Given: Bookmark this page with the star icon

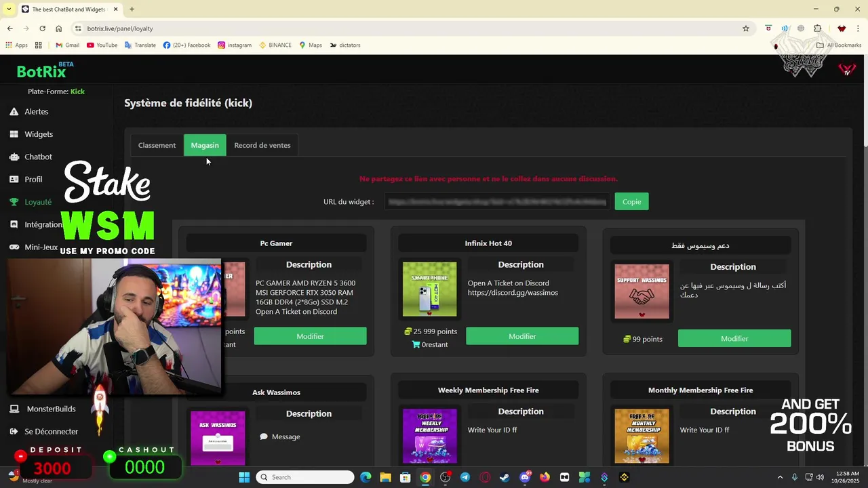Looking at the screenshot, I should 746,28.
